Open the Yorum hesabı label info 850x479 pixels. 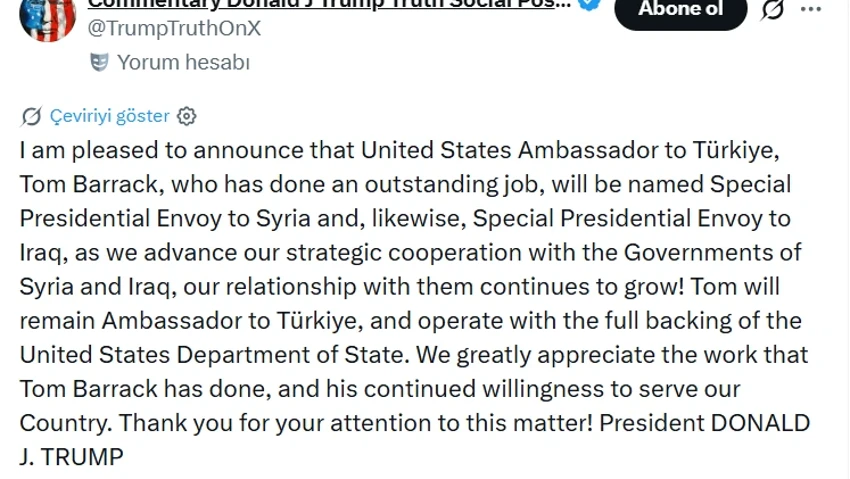click(x=183, y=62)
